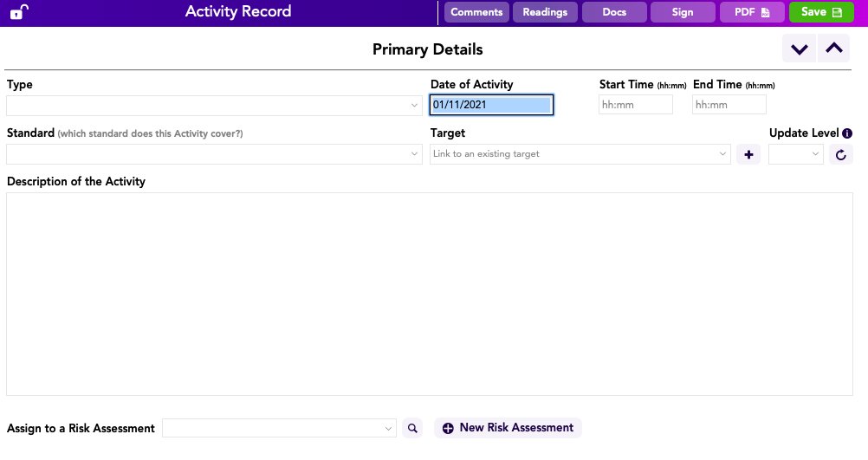
Task: Jump to previous section with up chevron
Action: click(x=833, y=49)
